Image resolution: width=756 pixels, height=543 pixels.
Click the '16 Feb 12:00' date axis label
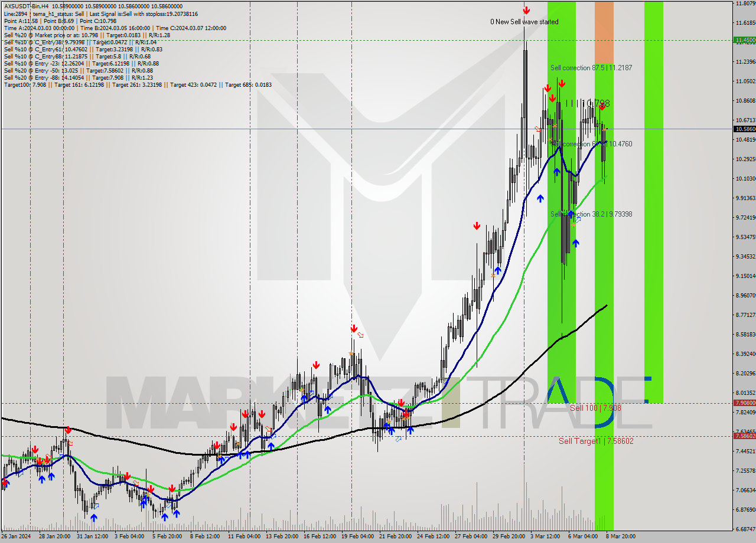coord(319,536)
